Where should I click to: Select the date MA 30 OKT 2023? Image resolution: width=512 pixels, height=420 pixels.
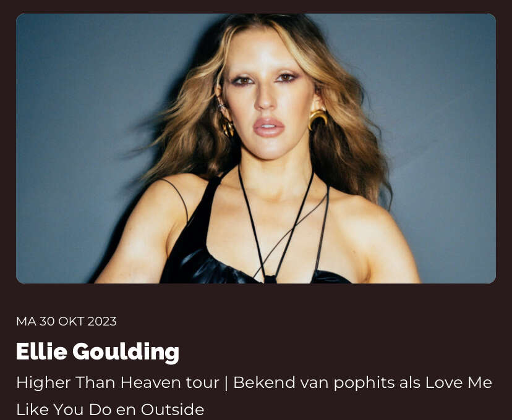point(66,322)
